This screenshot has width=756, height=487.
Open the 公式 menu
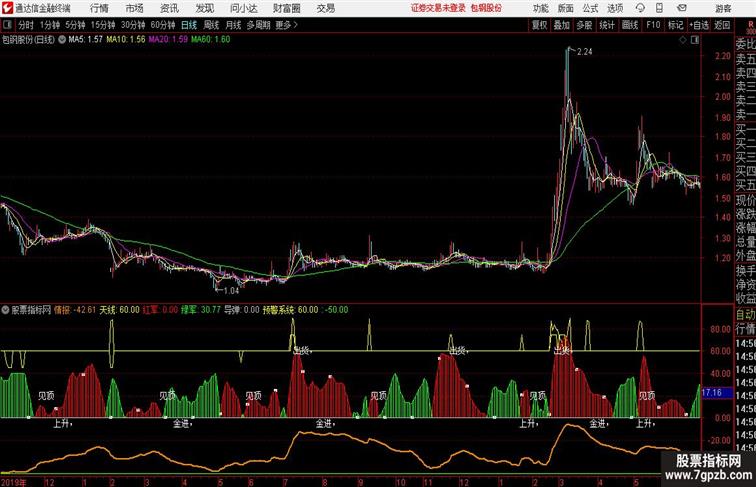590,8
